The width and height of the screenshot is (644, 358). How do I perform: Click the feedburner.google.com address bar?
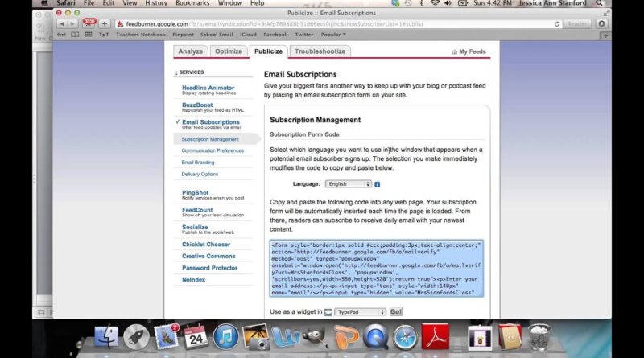tap(336, 24)
